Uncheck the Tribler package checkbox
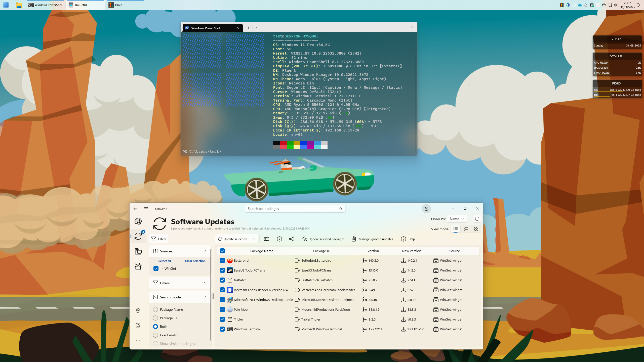Viewport: 644px width, 362px height. pos(222,319)
